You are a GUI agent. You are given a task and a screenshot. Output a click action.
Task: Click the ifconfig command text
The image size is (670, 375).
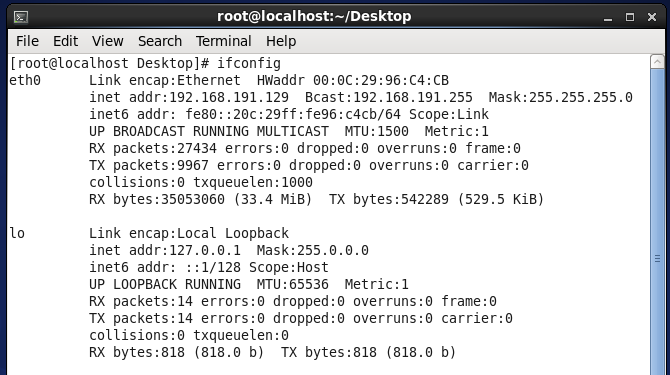click(x=249, y=64)
